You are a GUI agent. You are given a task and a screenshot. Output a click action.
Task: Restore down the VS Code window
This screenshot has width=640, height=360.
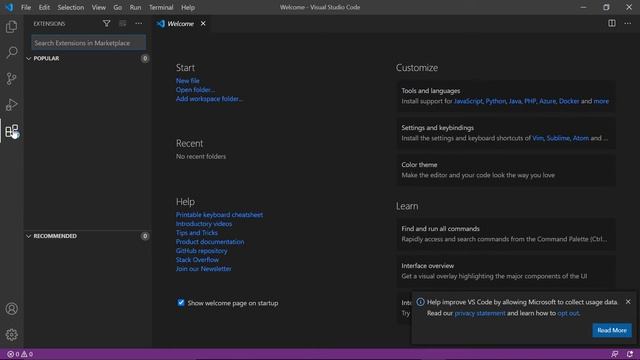tap(606, 7)
